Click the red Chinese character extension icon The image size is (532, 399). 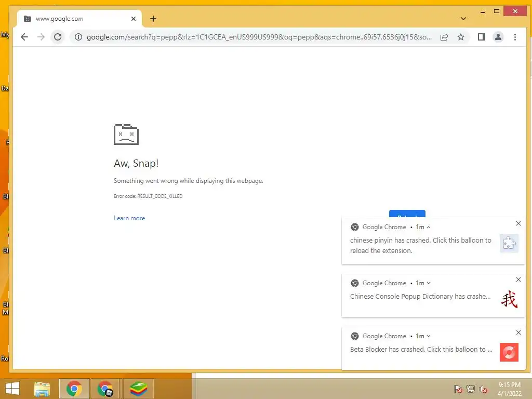509,299
